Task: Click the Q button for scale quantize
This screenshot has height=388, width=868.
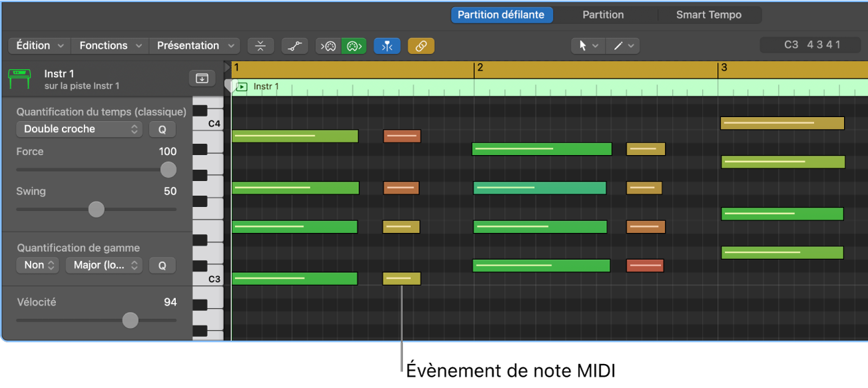Action: tap(162, 265)
